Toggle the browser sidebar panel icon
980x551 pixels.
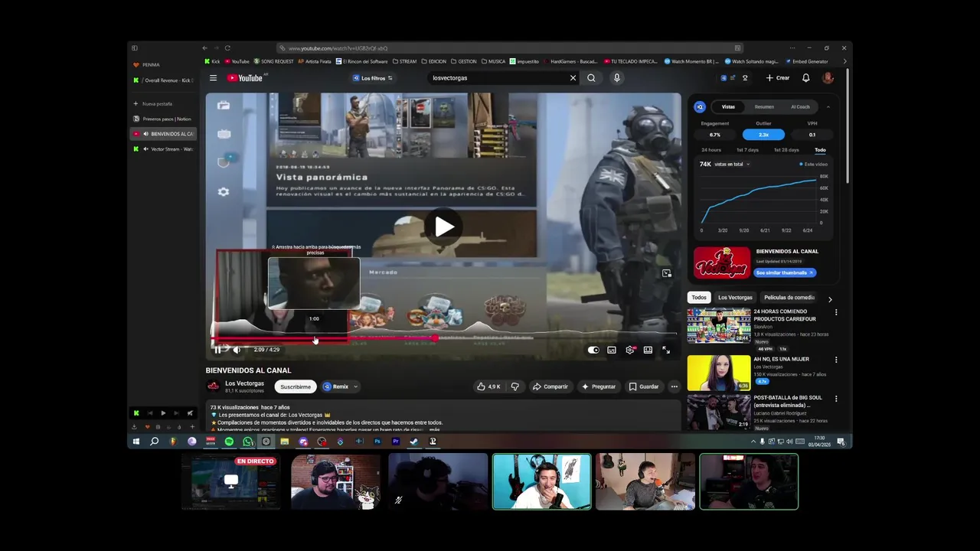coord(135,48)
